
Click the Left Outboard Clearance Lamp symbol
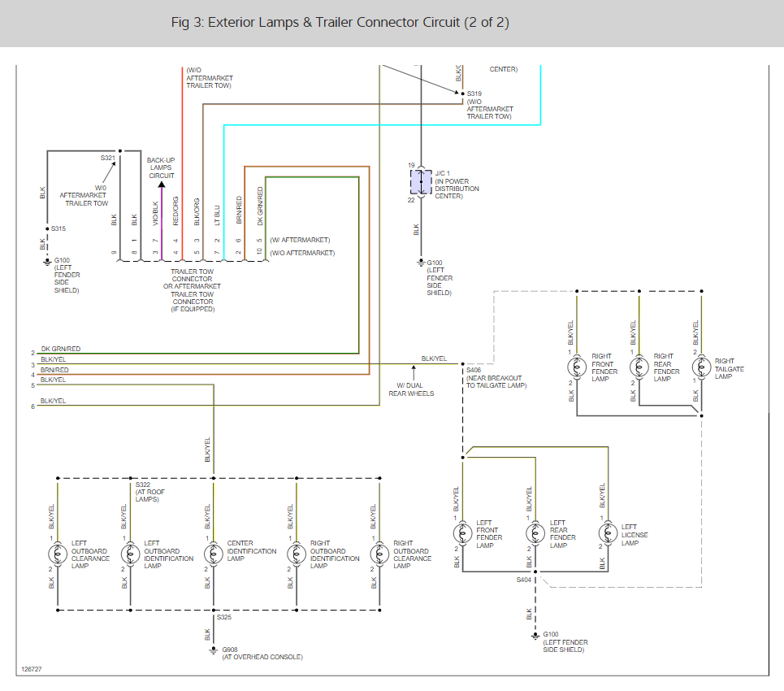(58, 554)
